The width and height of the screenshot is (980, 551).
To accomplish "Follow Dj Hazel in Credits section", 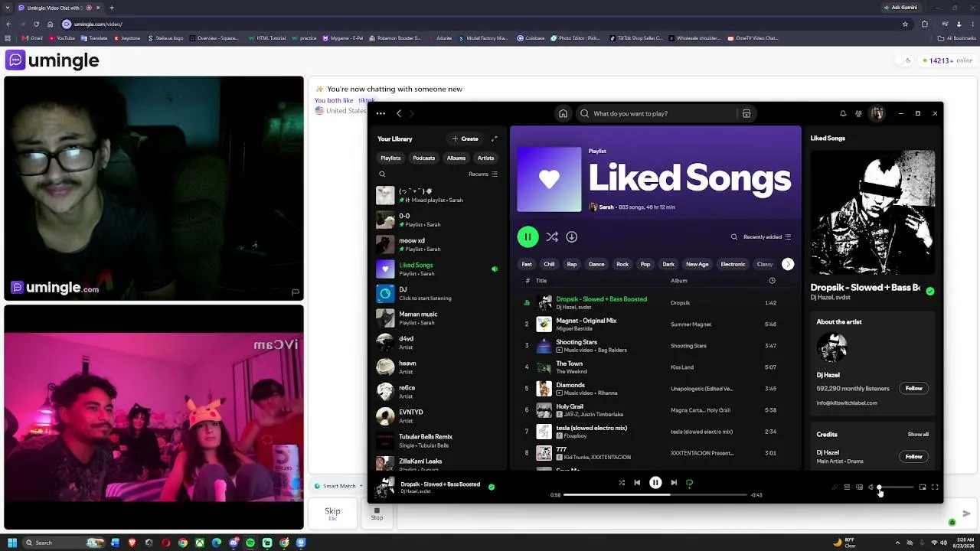I will (x=914, y=457).
